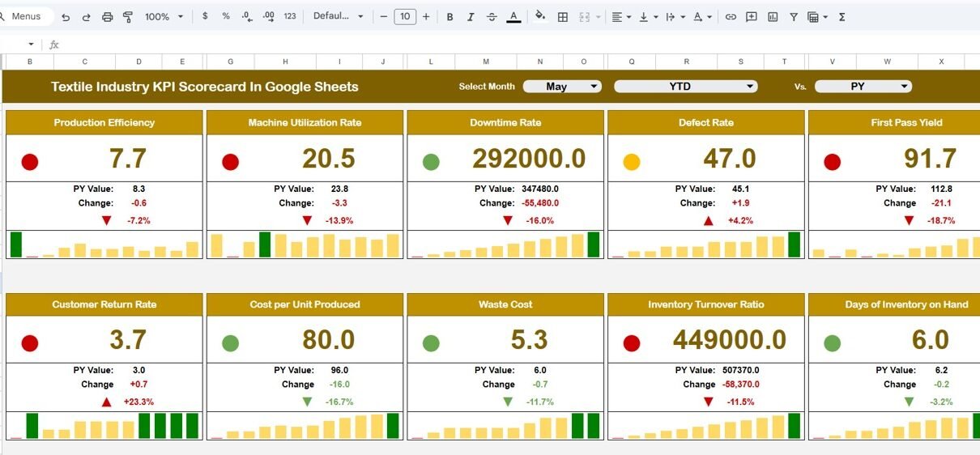The width and height of the screenshot is (980, 455).
Task: Click the Create a filter icon
Action: pyautogui.click(x=794, y=17)
